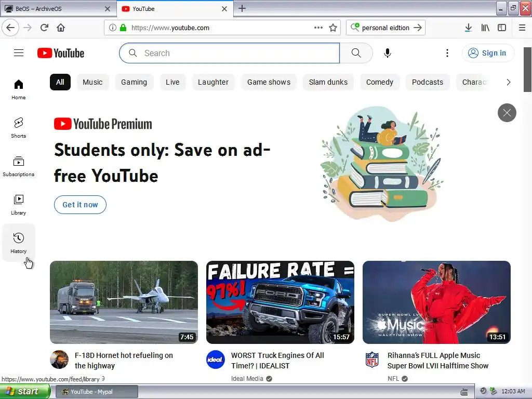Open the NFL channel name link

tap(393, 379)
